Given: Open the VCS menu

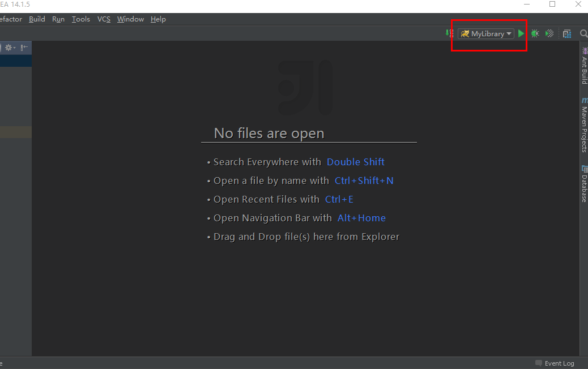Looking at the screenshot, I should [104, 19].
